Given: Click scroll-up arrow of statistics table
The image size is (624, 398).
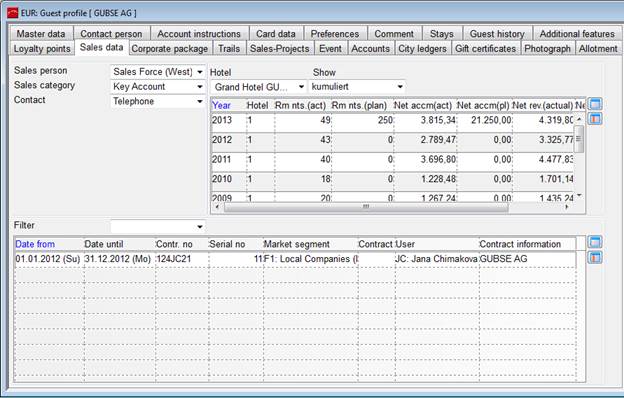Looking at the screenshot, I should [579, 119].
